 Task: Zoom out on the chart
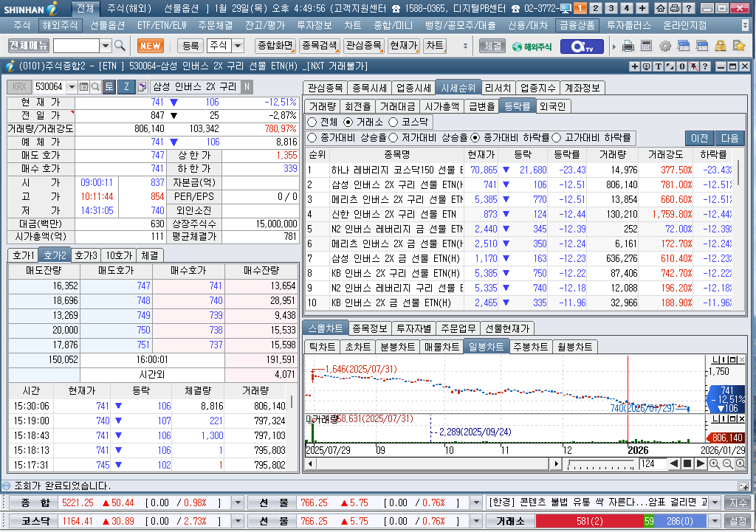tap(727, 464)
